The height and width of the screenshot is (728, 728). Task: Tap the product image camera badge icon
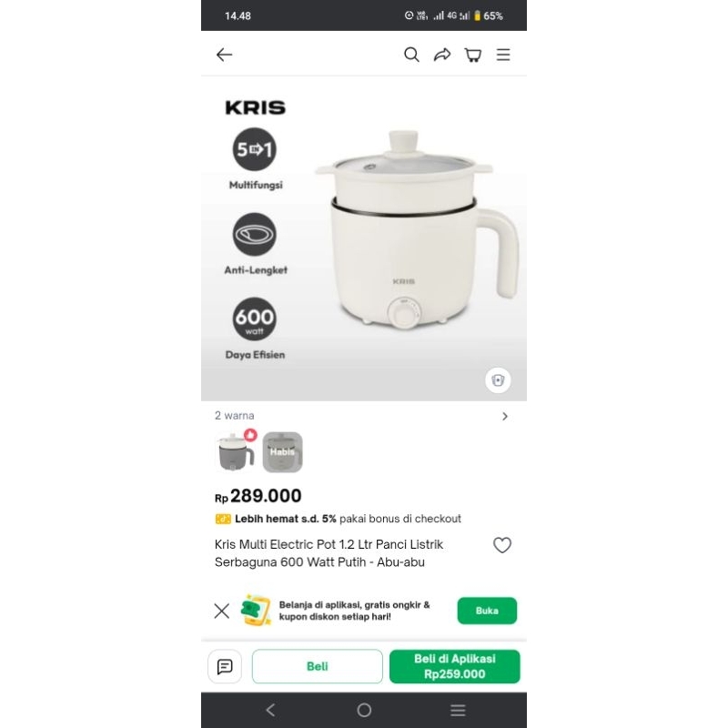coord(498,380)
